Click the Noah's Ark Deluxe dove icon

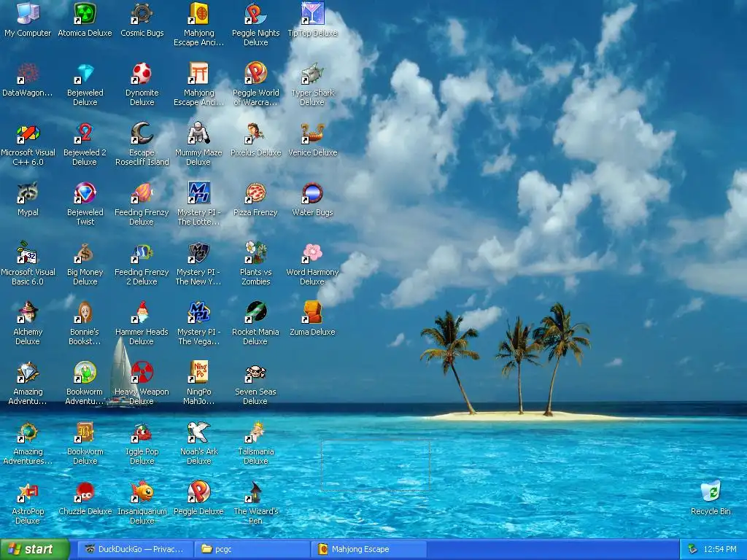coord(198,432)
